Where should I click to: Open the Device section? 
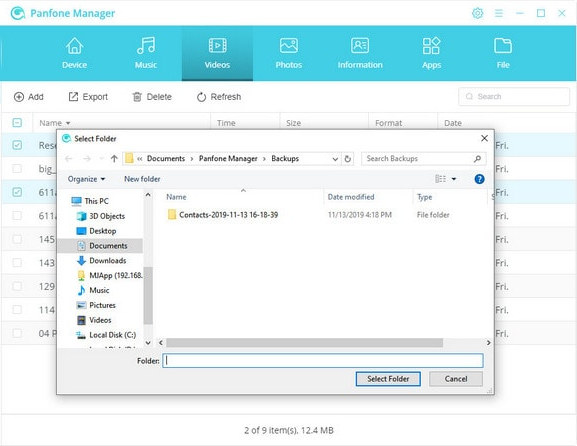[x=74, y=53]
